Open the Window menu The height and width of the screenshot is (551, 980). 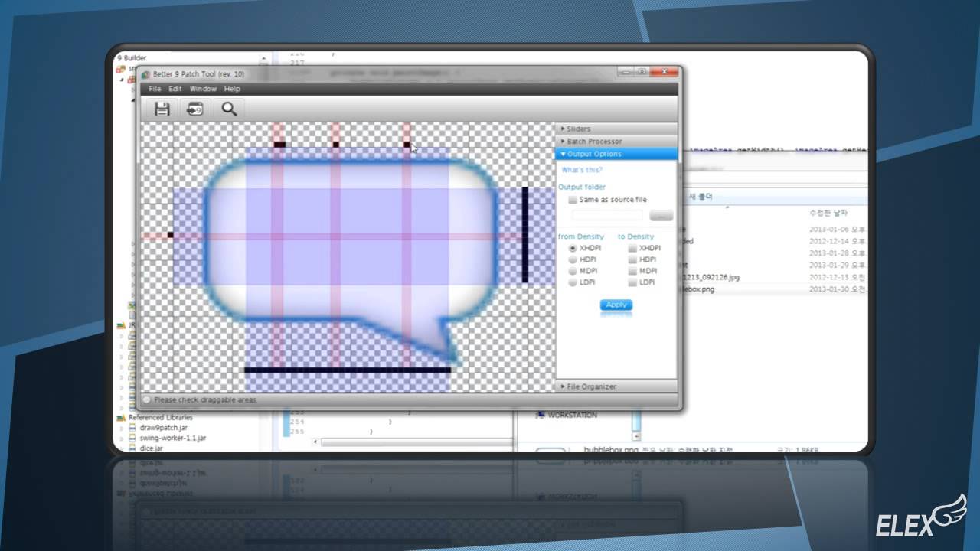click(203, 89)
